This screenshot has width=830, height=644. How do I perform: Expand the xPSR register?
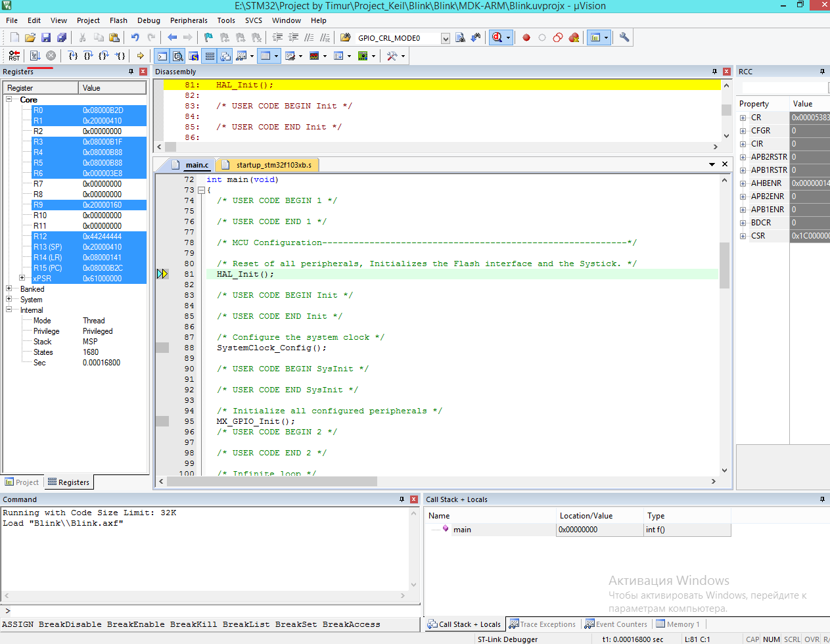(22, 278)
